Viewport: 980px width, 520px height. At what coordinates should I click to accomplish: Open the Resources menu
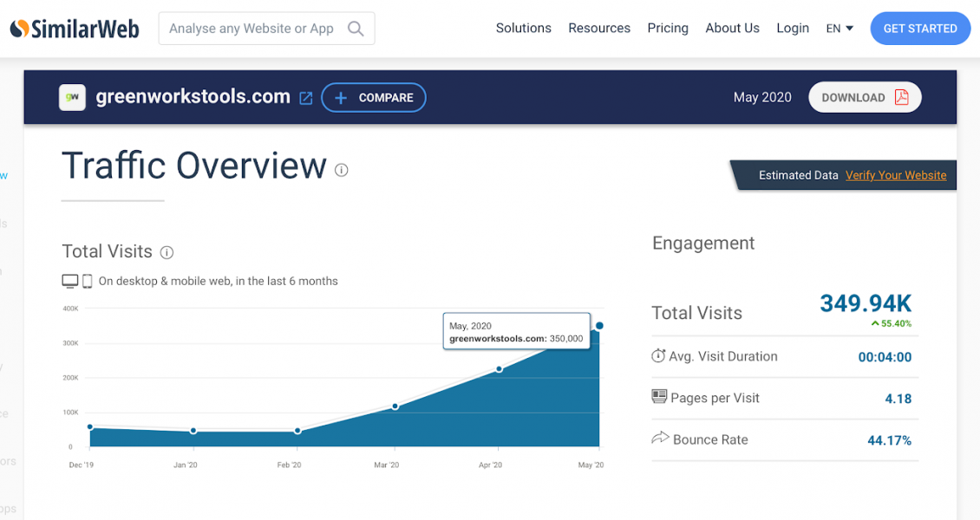click(599, 28)
